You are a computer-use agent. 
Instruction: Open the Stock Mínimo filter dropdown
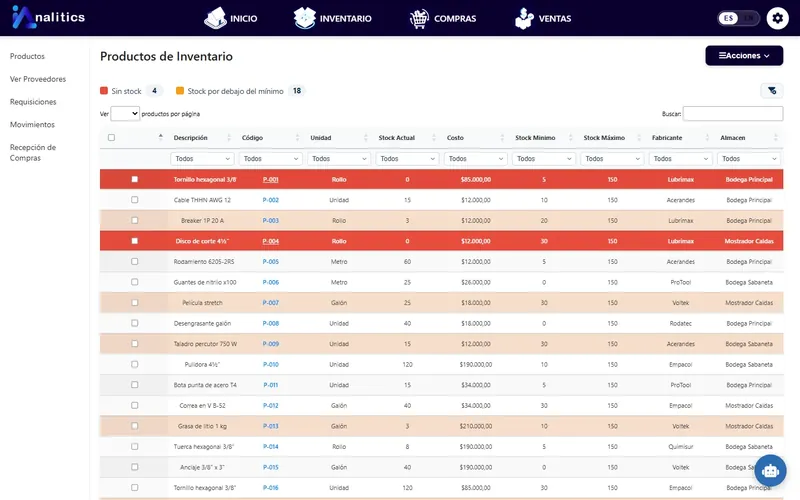point(544,159)
